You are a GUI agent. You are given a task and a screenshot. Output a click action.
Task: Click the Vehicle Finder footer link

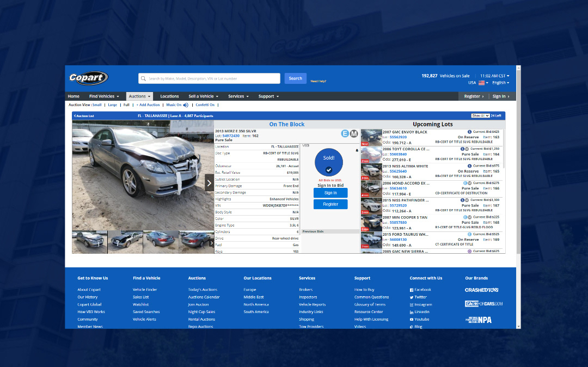click(145, 290)
